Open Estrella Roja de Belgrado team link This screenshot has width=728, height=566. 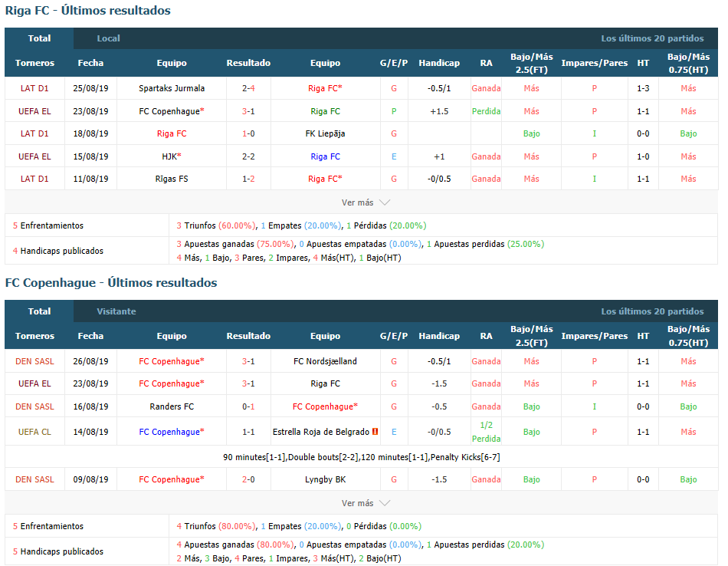point(321,432)
